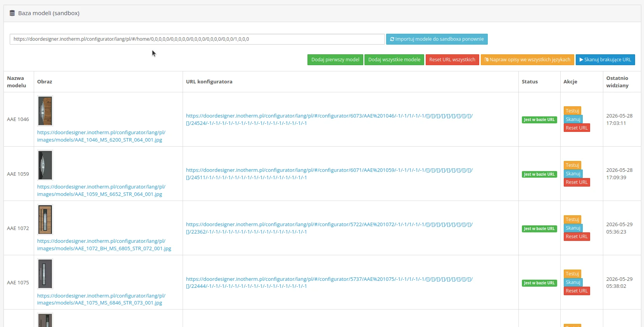Click Testuj in the AAE 1075 row
The height and width of the screenshot is (327, 644).
(x=572, y=274)
